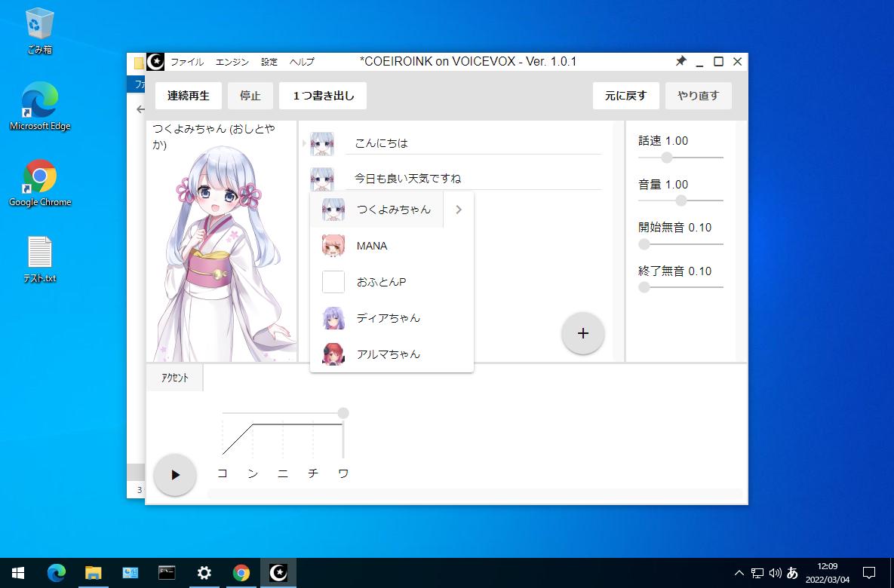Click the speaker volume tray icon
The image size is (894, 588).
pyautogui.click(x=775, y=573)
